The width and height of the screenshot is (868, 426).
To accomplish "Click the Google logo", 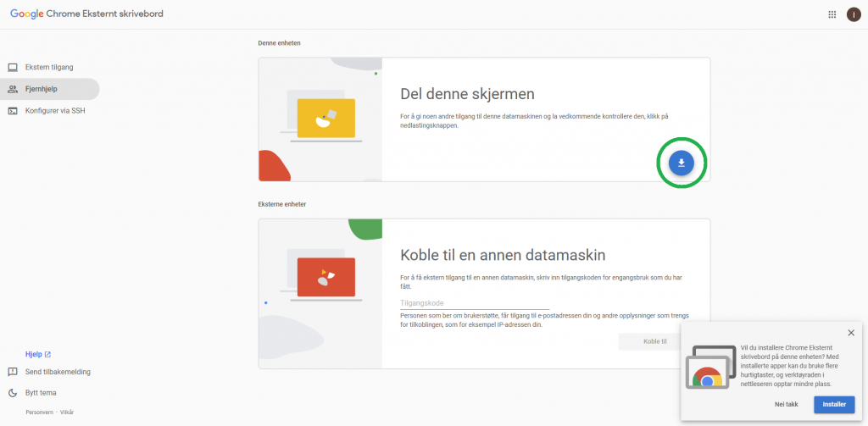I will click(26, 14).
